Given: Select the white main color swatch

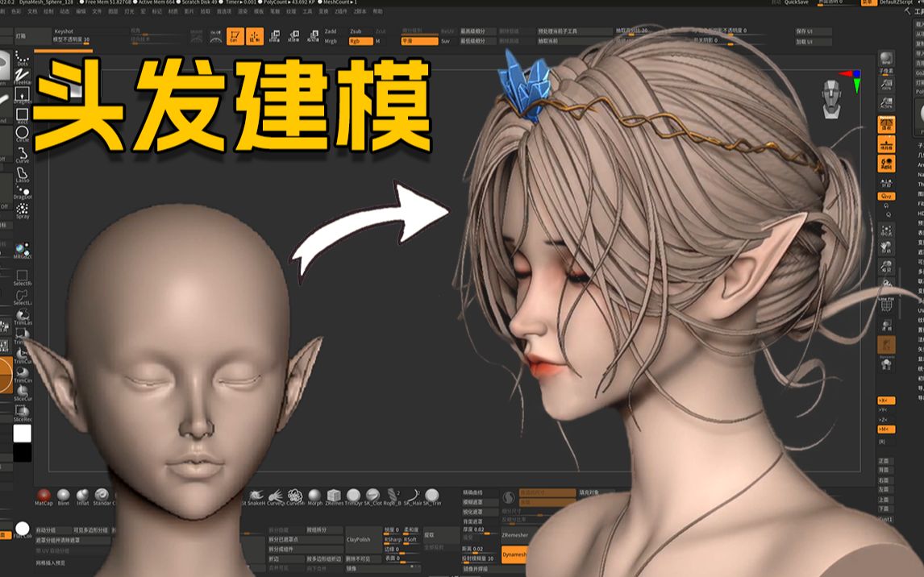Looking at the screenshot, I should (x=23, y=434).
